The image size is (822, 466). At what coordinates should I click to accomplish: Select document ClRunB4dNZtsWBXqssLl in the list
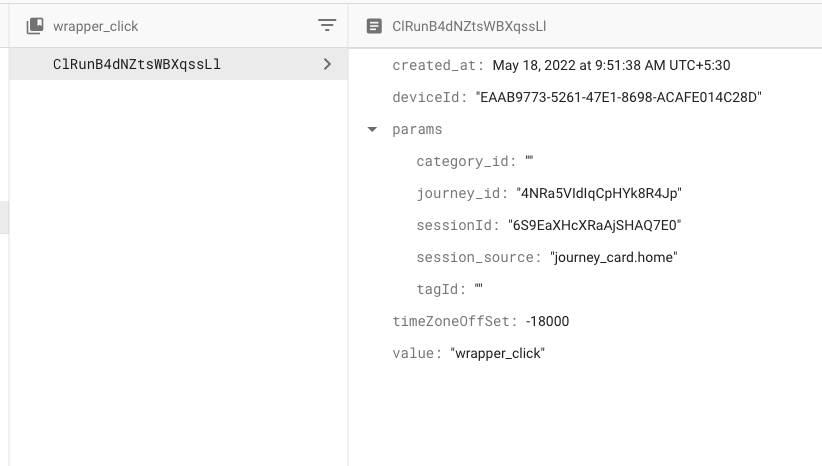click(x=179, y=64)
